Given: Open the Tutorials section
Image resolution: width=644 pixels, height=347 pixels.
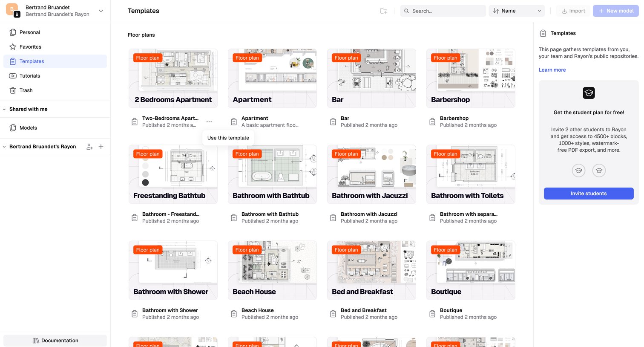Looking at the screenshot, I should pyautogui.click(x=55, y=76).
